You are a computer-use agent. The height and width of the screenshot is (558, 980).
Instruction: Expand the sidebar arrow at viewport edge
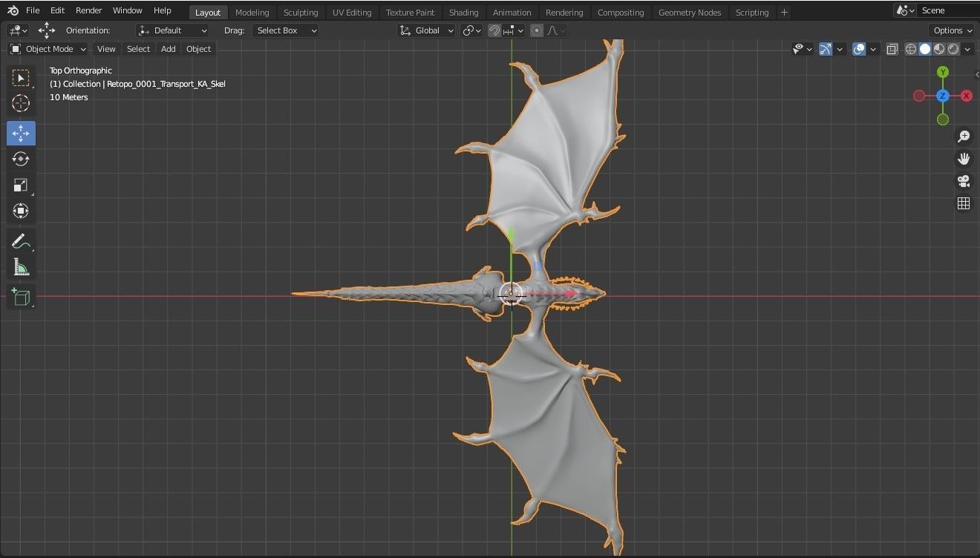pyautogui.click(x=976, y=74)
